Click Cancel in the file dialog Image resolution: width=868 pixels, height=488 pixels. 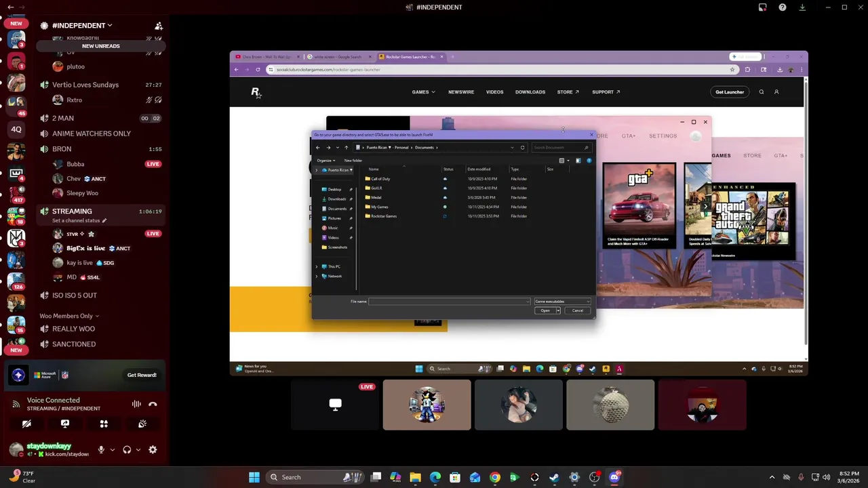[x=577, y=310]
